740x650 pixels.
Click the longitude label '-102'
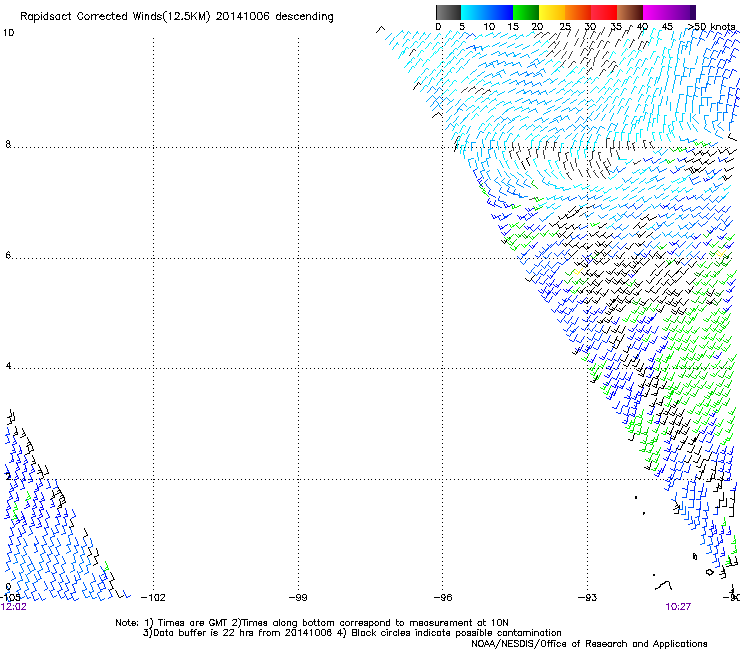tap(153, 598)
